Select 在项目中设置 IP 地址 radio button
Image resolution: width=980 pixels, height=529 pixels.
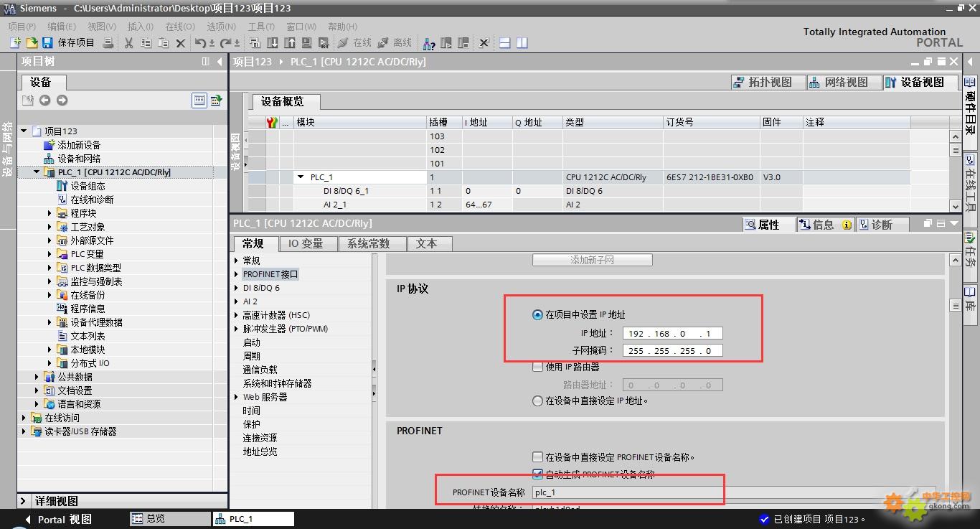537,314
